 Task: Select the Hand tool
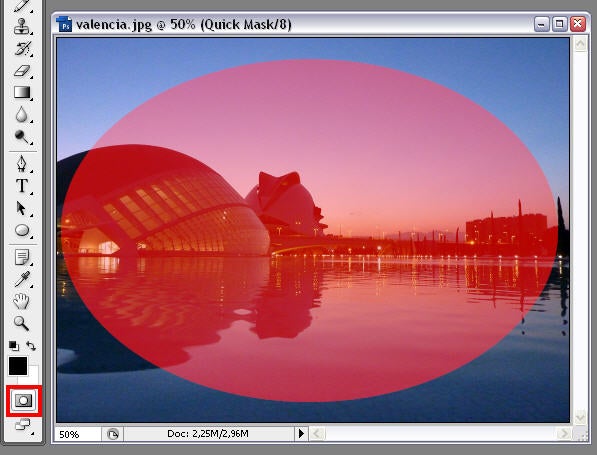click(22, 301)
